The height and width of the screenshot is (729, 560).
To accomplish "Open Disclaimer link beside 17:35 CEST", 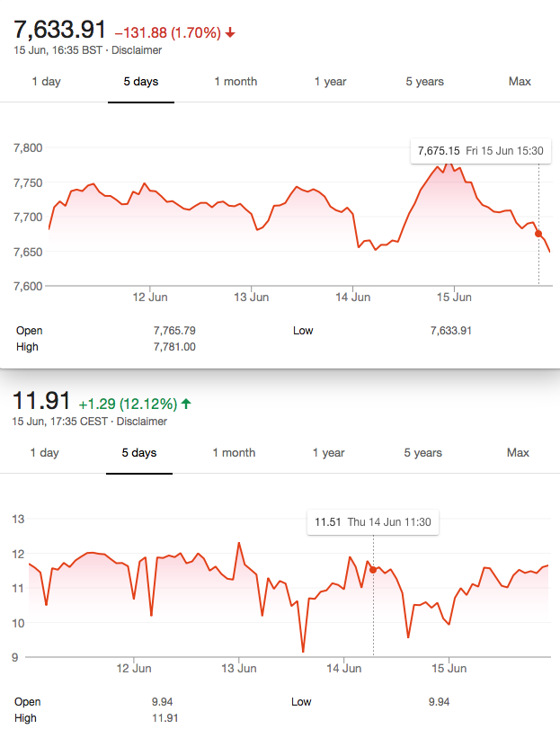I will point(141,422).
